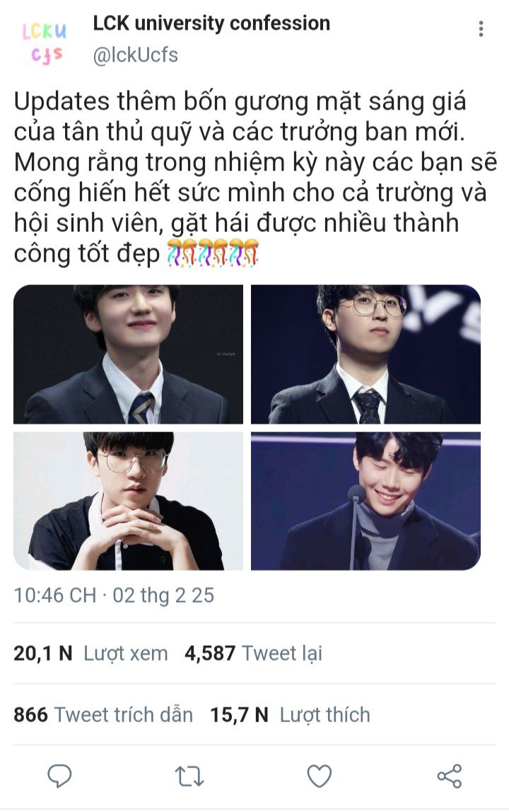
Task: Open bottom-left photo with clasped hands
Action: [x=129, y=501]
